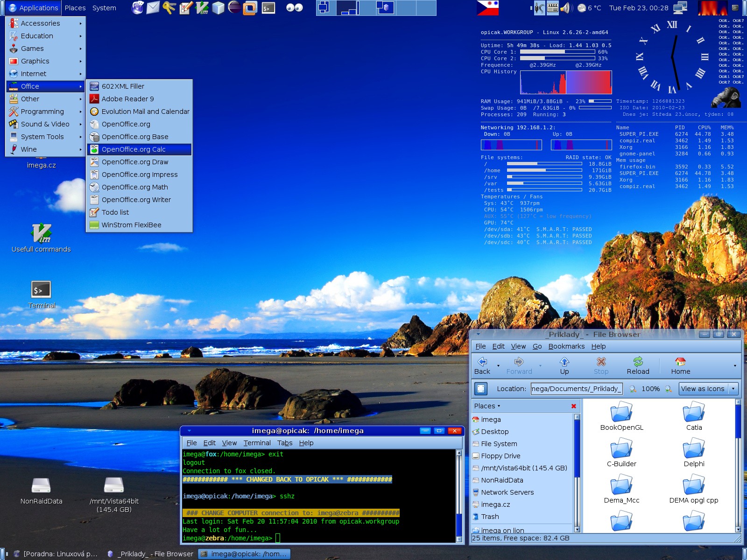Screen dimensions: 747x560
Task: Expand the Places dropdown in the sidebar
Action: click(x=487, y=406)
